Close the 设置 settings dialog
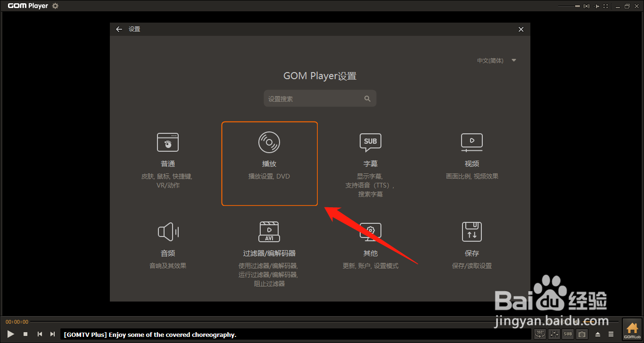This screenshot has width=644, height=343. [521, 29]
